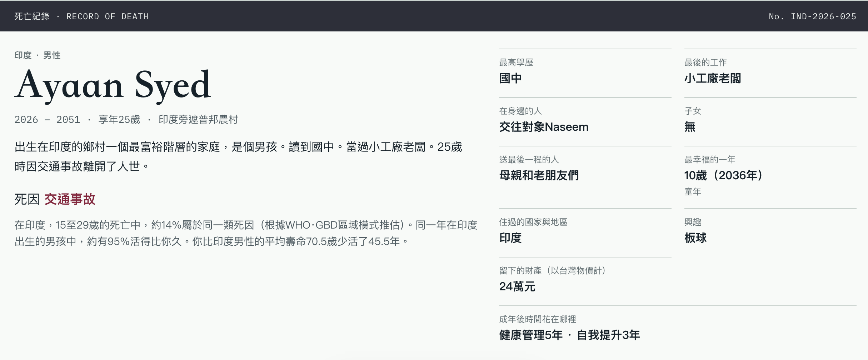This screenshot has height=360, width=868.
Task: Click the 最幸福的一年 field label
Action: pyautogui.click(x=710, y=160)
